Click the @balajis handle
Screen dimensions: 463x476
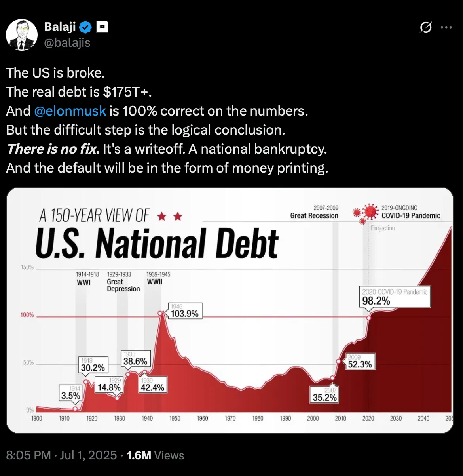tap(67, 42)
